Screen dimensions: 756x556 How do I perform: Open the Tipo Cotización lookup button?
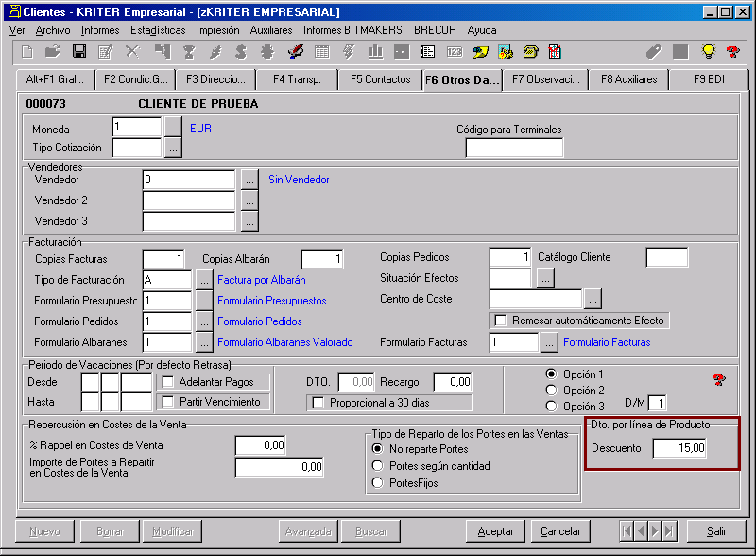[x=173, y=148]
